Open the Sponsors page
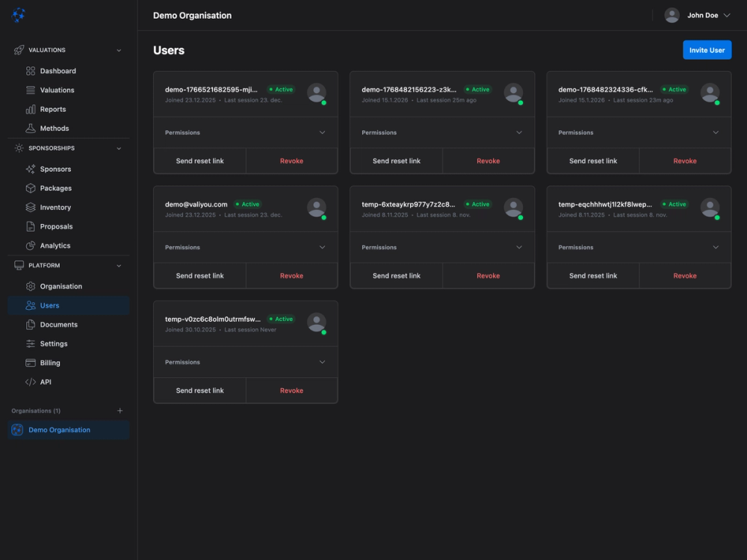The image size is (747, 560). pos(55,169)
